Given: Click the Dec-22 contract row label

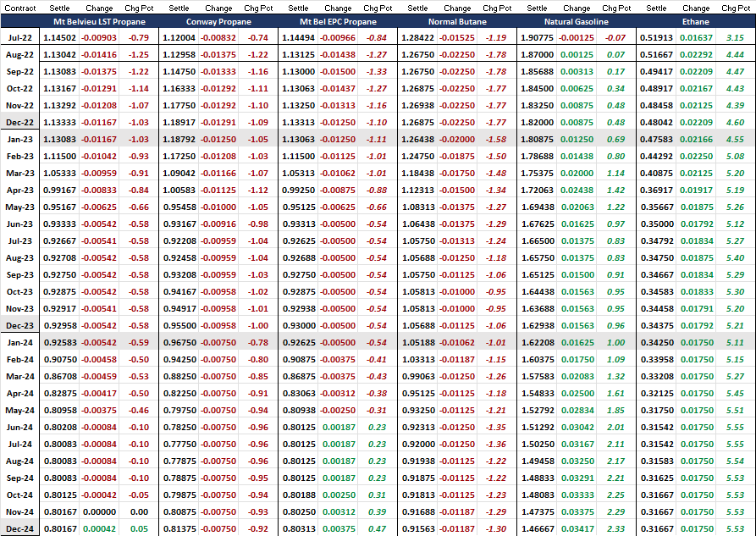Looking at the screenshot, I should coord(19,123).
